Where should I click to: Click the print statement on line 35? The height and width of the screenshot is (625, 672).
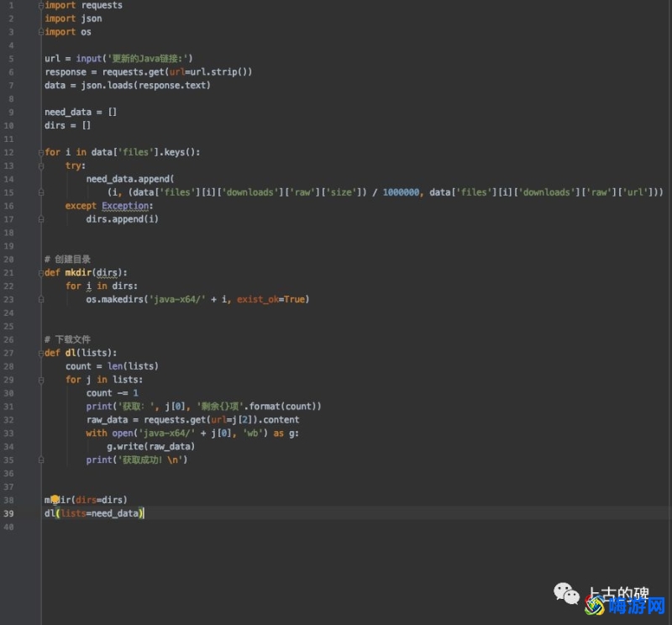(x=137, y=460)
